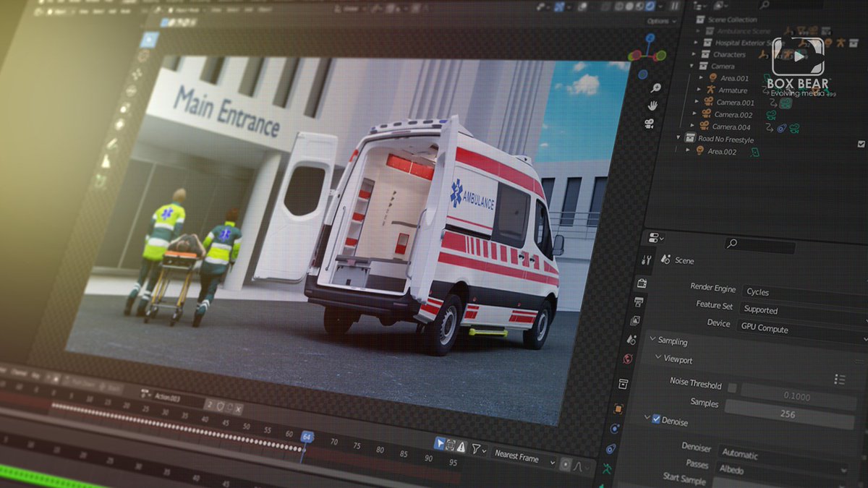Screen dimensions: 868x488
Task: Click the filter funnel icon in the Dope Sheet header
Action: click(476, 449)
